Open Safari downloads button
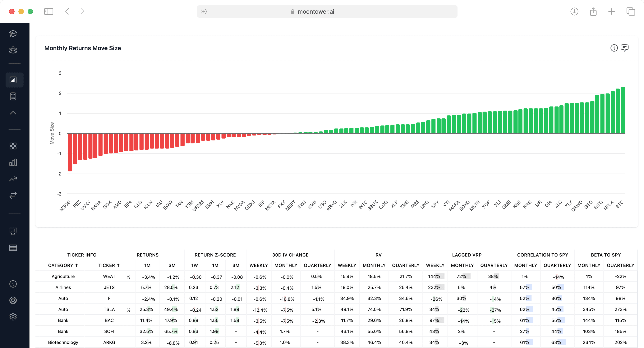 [x=574, y=11]
